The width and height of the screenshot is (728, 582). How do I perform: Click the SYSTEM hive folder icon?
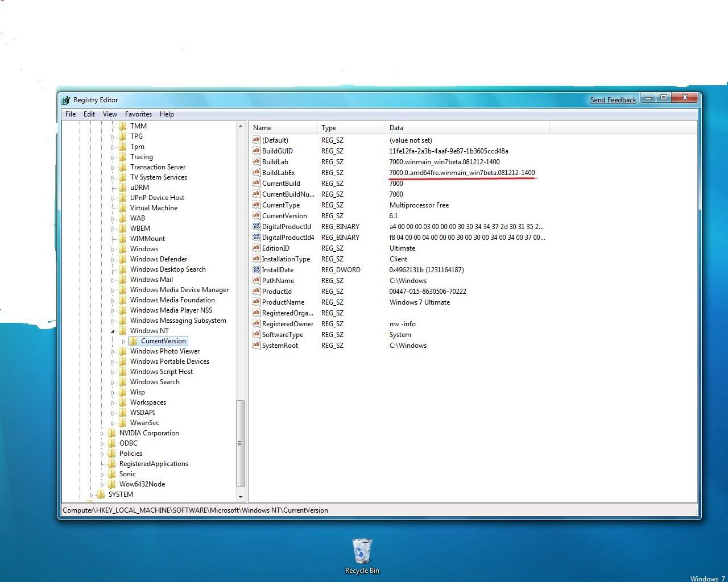click(x=101, y=494)
